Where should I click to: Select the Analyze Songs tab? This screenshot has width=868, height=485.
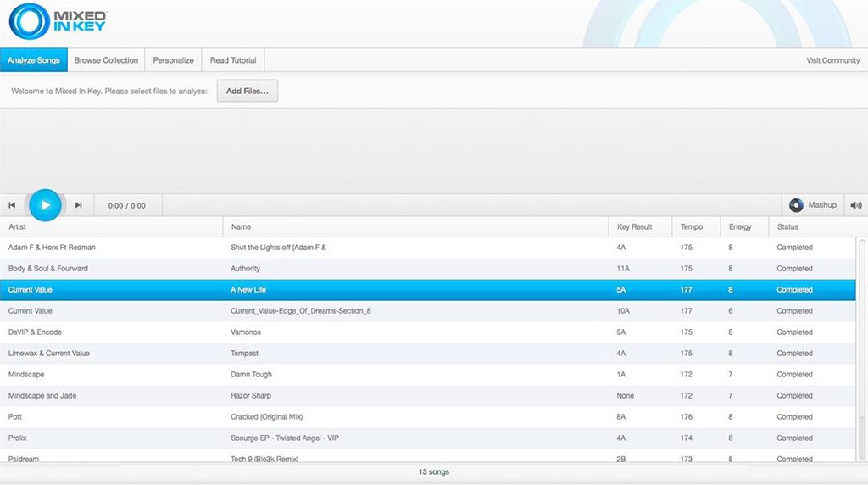34,60
